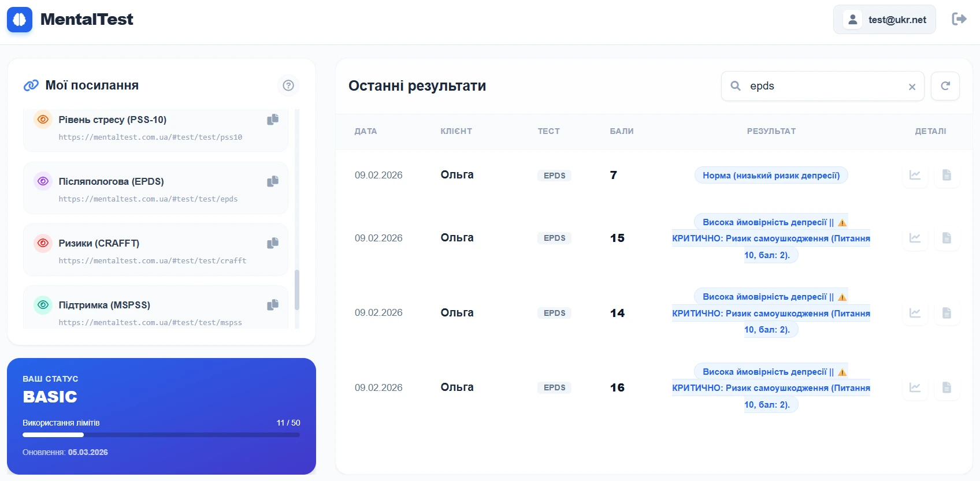Refresh the Останні результати list
Viewport: 980px width, 481px height.
pyautogui.click(x=945, y=86)
